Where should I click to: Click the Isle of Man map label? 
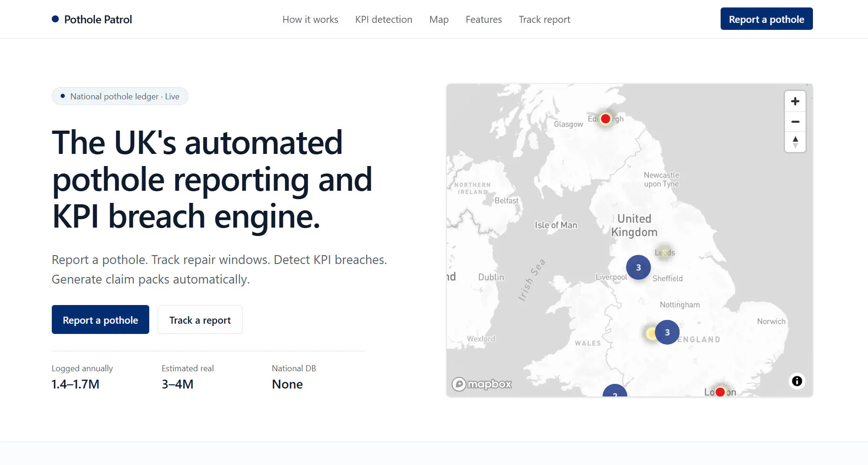[x=556, y=225]
